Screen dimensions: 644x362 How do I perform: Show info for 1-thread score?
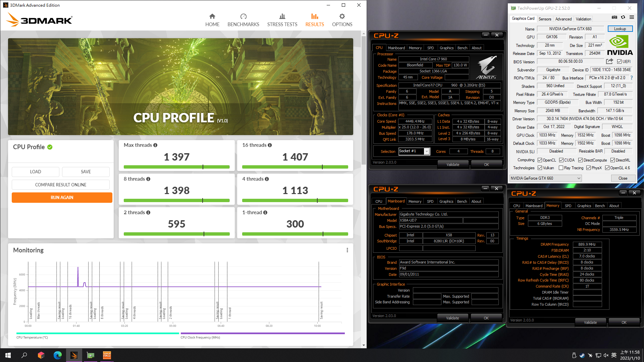[x=265, y=213]
